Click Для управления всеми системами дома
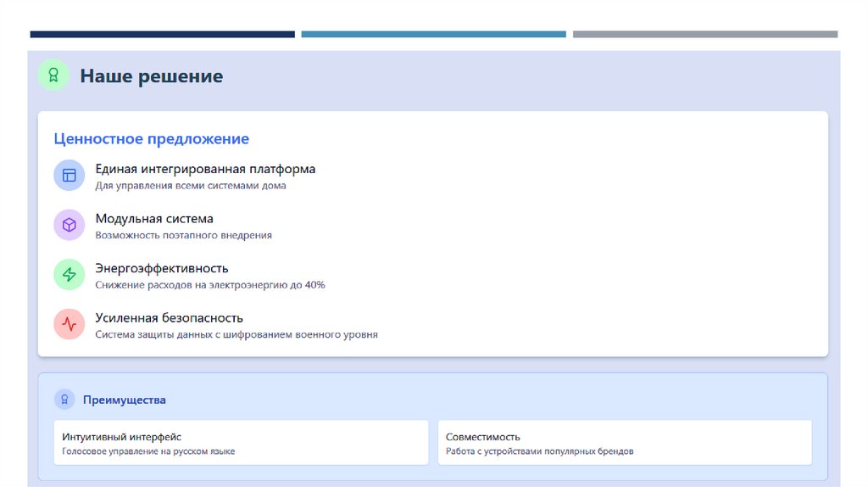This screenshot has height=487, width=868. [191, 186]
